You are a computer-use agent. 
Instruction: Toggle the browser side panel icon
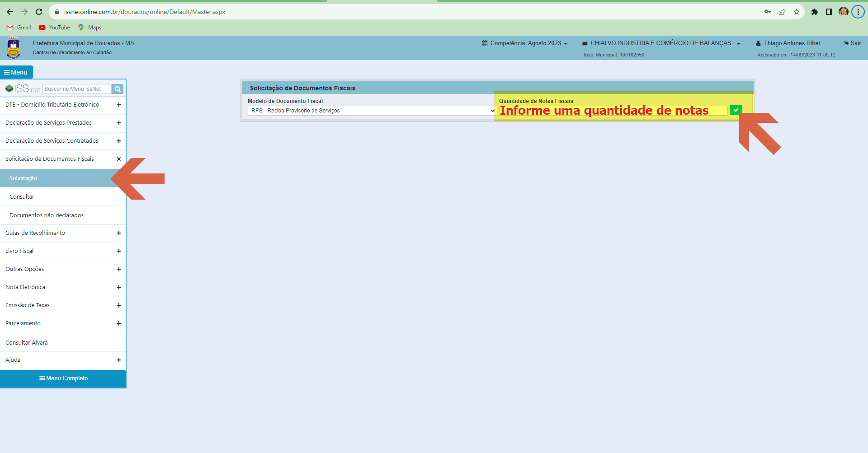click(829, 12)
